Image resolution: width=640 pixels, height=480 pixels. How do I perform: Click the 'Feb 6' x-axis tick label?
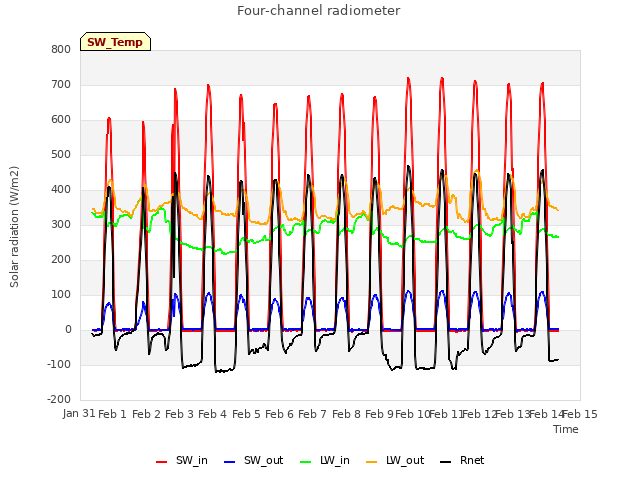[280, 414]
